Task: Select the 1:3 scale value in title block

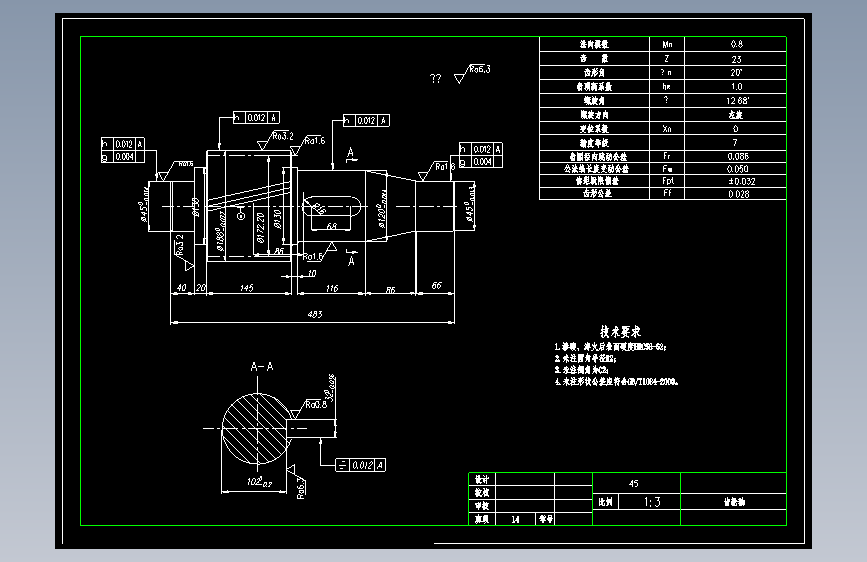Action: pos(652,502)
